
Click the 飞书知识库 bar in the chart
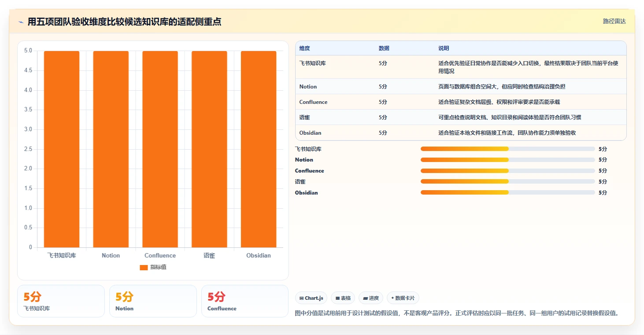pyautogui.click(x=62, y=149)
